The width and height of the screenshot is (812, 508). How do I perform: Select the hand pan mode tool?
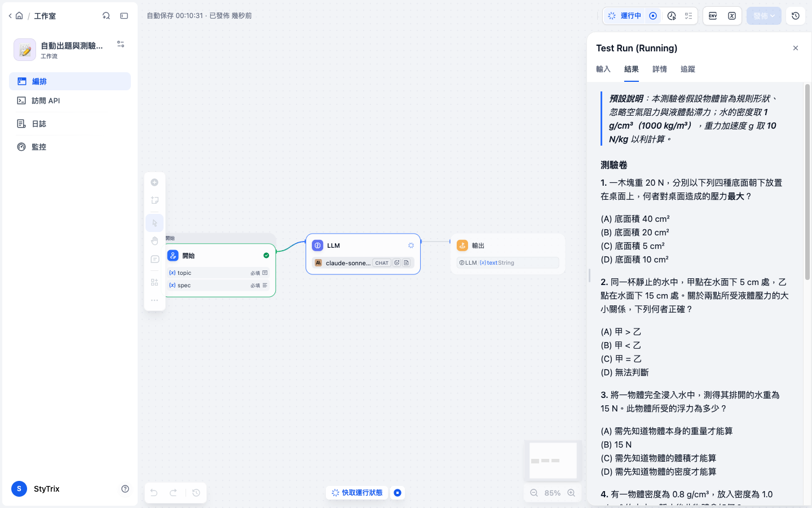[155, 241]
